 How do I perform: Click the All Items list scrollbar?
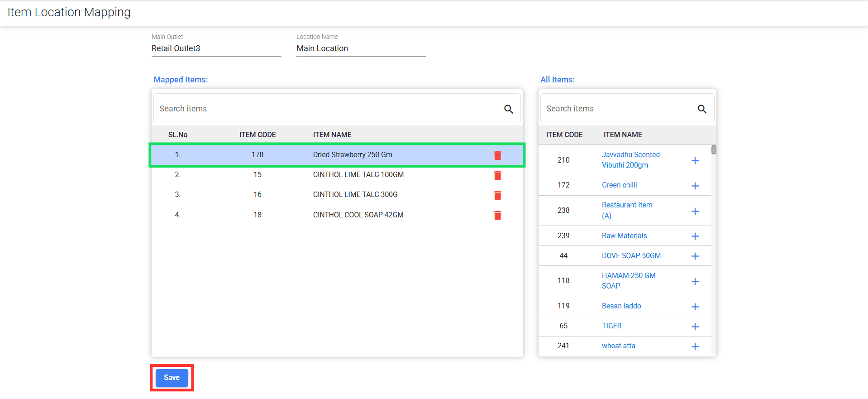pos(714,150)
